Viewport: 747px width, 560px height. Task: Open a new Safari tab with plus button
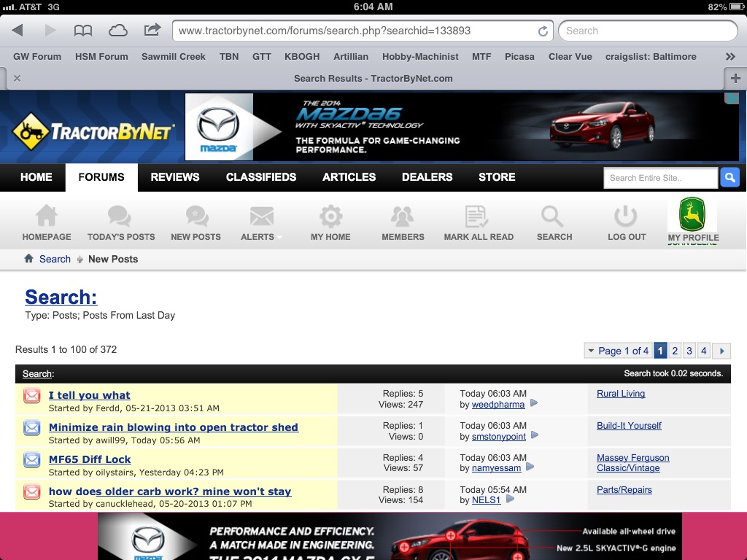pyautogui.click(x=735, y=79)
